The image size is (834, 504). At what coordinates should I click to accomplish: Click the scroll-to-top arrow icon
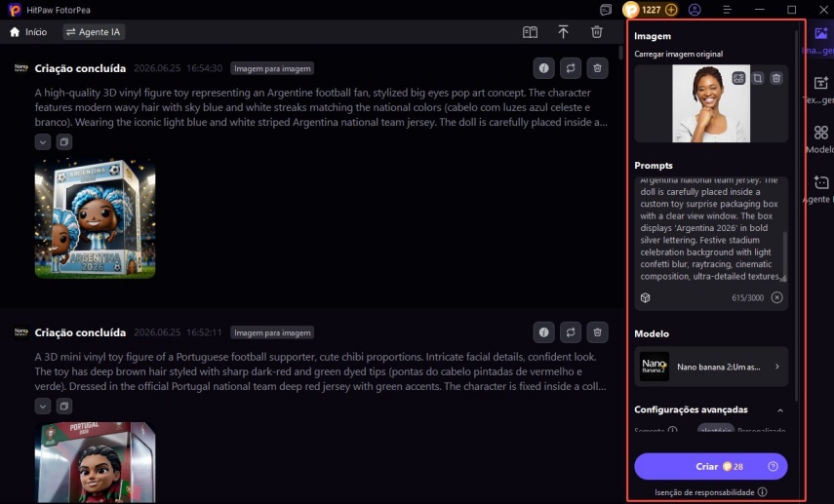pyautogui.click(x=563, y=32)
